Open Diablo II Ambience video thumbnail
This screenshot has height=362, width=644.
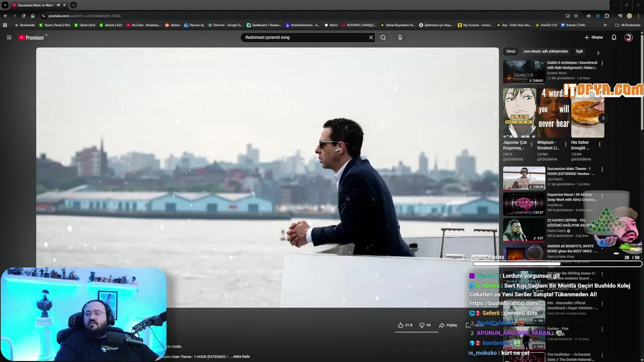click(x=524, y=72)
